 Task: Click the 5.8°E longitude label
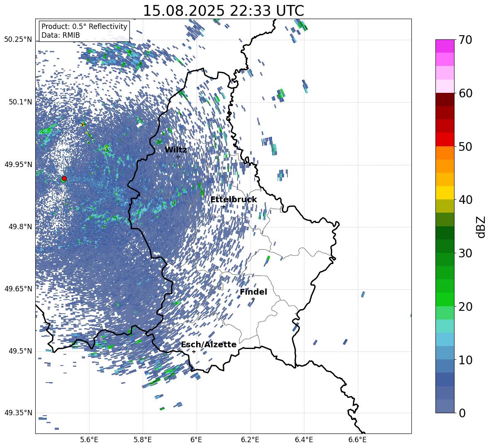143,440
